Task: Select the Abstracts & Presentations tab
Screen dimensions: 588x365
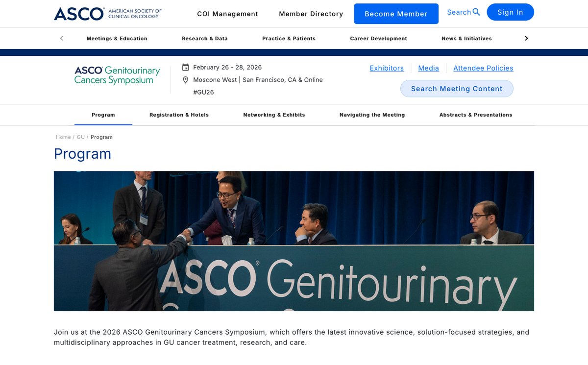Action: click(x=476, y=115)
